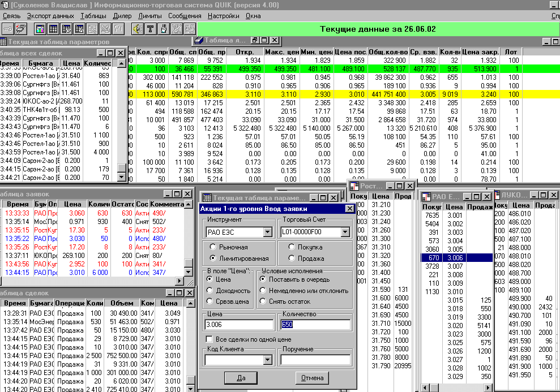Screen dimensions: 560x392
Task: Toggle the loudspeaker sound icon
Action: tap(138, 28)
